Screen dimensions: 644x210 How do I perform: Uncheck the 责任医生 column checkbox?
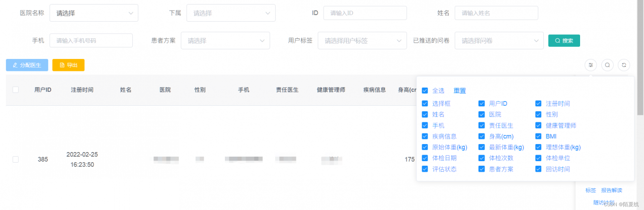coord(482,125)
